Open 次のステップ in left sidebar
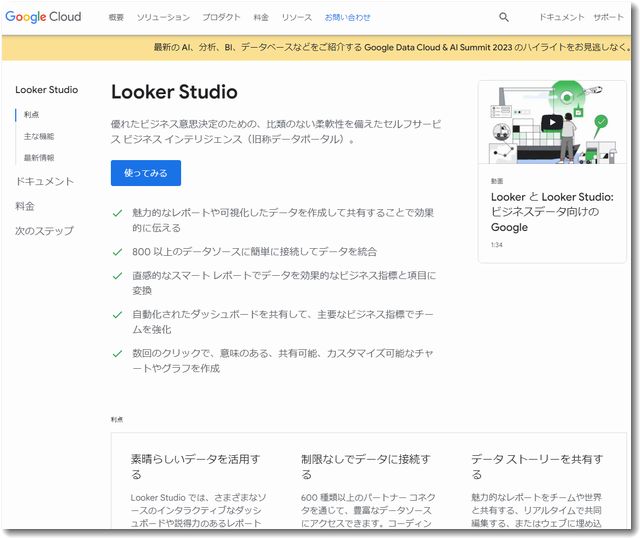The image size is (640, 538). pos(44,231)
